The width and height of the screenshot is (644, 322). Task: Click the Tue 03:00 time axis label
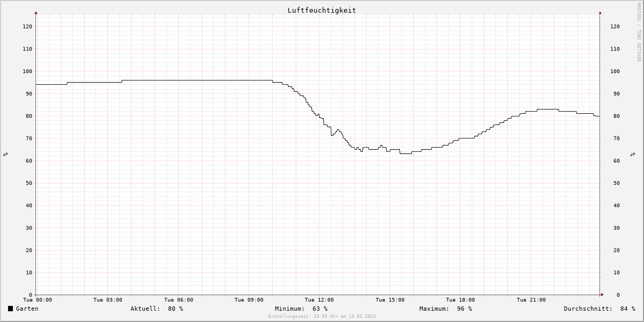(108, 300)
